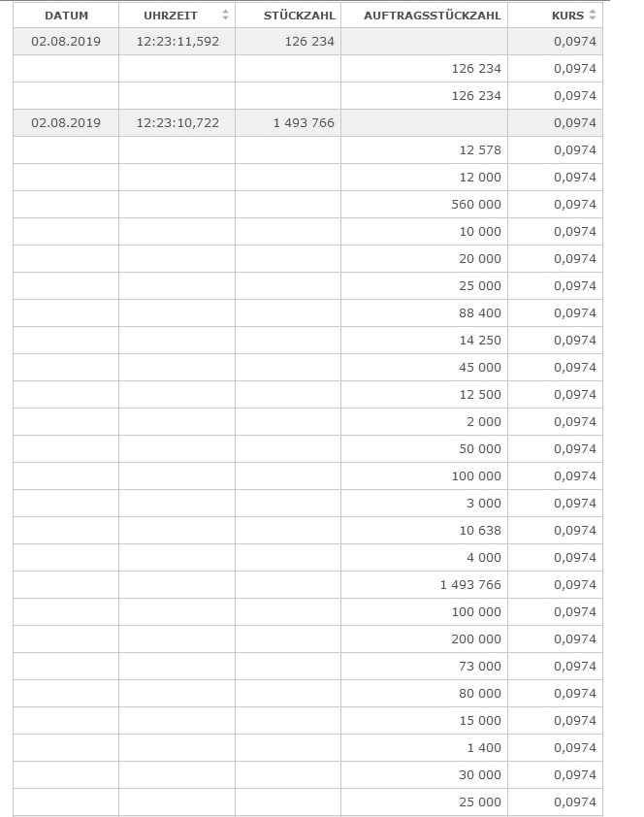
Task: Click the sort arrows beside UHRZEIT
Action: (226, 16)
